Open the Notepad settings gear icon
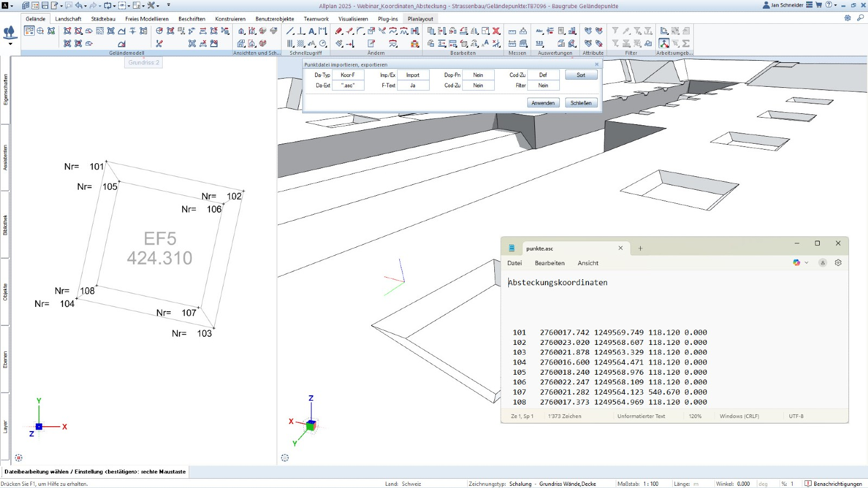This screenshot has height=488, width=868. click(838, 262)
